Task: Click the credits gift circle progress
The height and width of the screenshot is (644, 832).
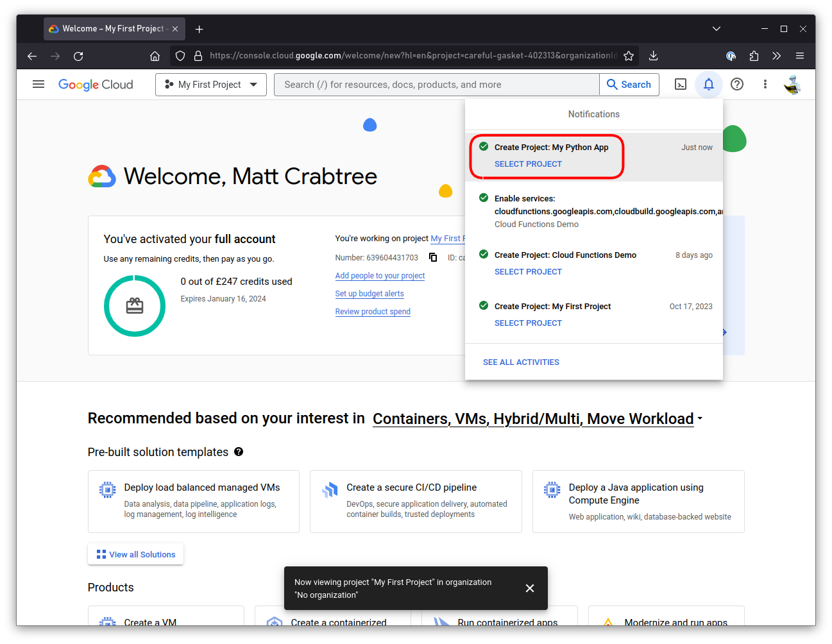Action: click(135, 306)
